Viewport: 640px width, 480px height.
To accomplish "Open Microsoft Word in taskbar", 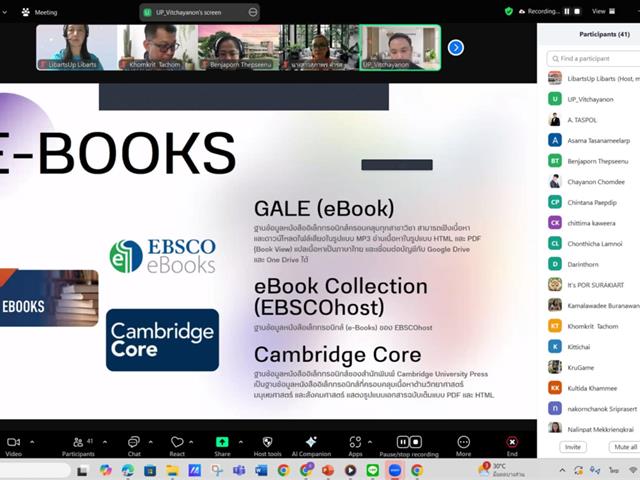I will [261, 470].
